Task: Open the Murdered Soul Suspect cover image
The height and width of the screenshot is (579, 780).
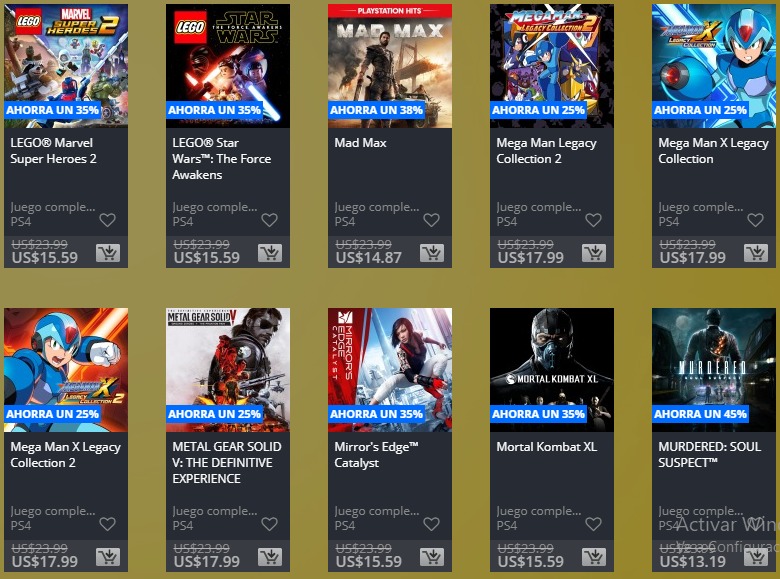Action: pos(714,370)
